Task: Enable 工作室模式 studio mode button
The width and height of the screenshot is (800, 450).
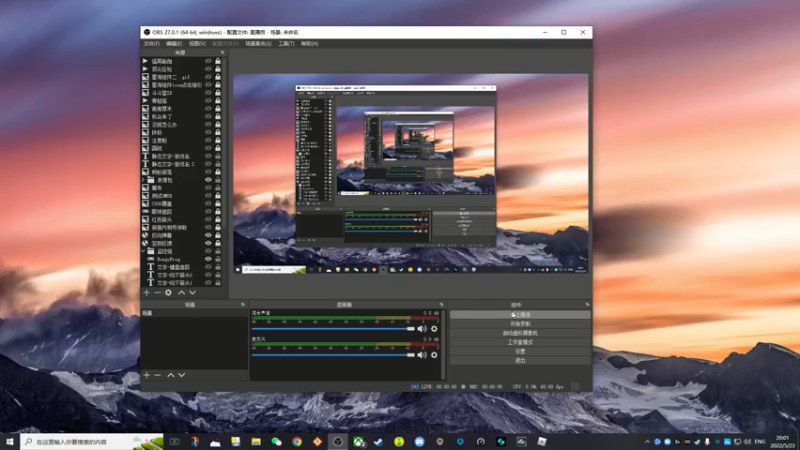Action: click(x=520, y=342)
